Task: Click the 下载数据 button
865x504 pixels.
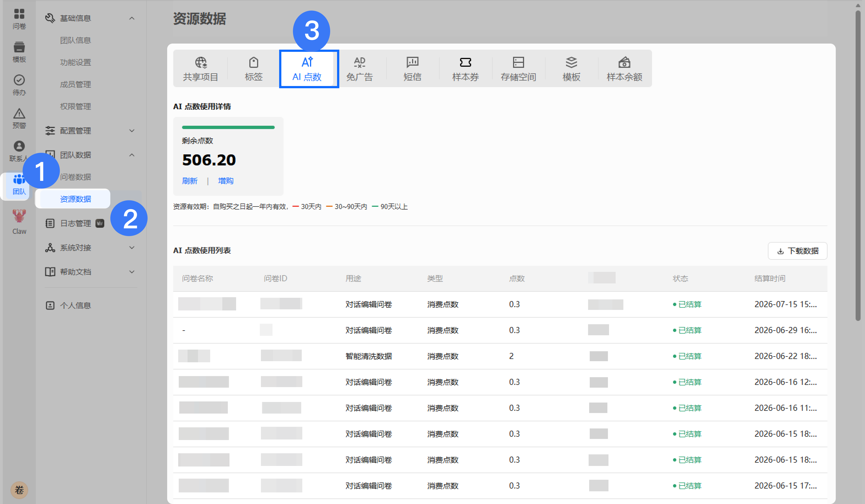Action: point(797,251)
